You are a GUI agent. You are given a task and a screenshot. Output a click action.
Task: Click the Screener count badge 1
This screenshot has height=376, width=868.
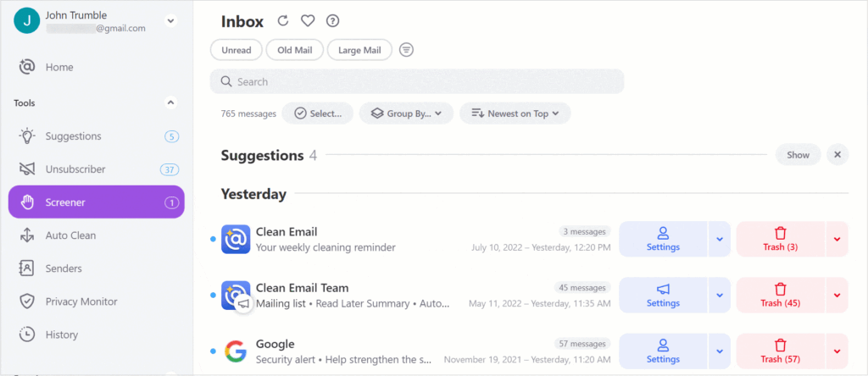pyautogui.click(x=171, y=203)
